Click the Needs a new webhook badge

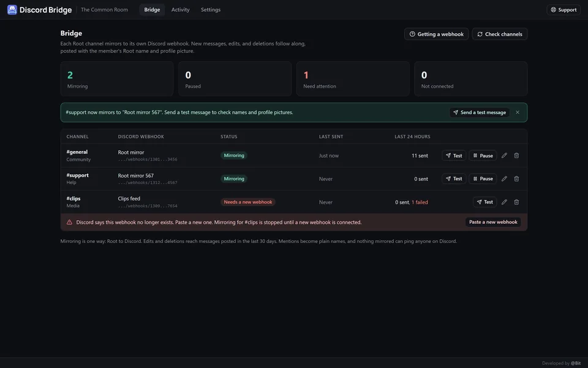(x=248, y=202)
